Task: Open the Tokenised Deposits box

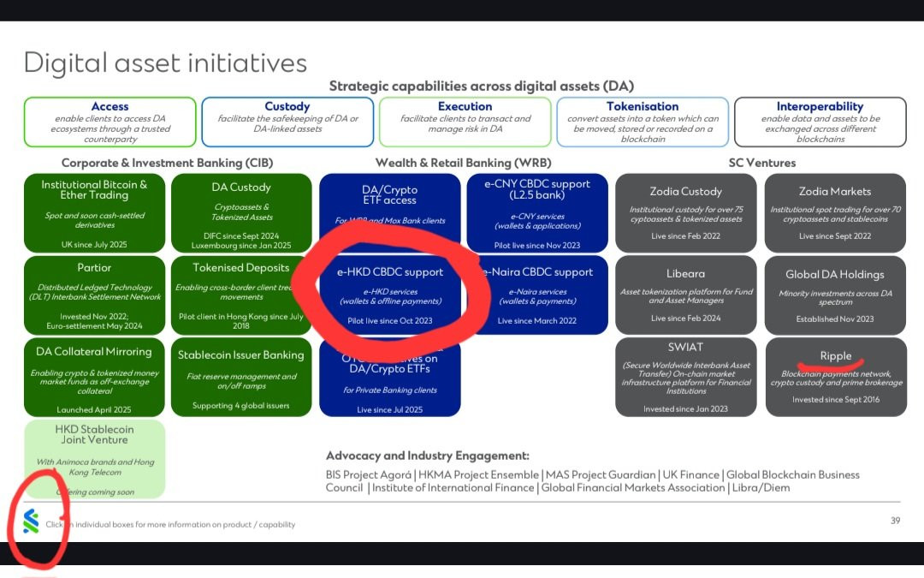Action: pos(241,295)
